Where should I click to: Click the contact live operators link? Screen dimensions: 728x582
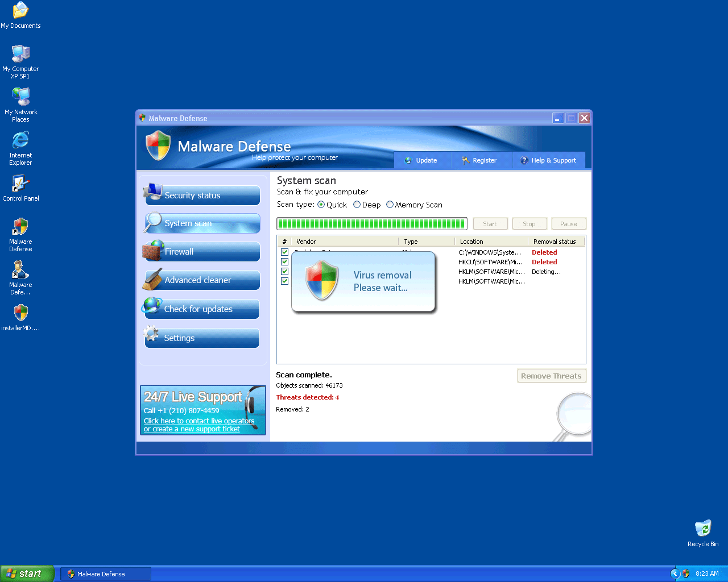click(199, 421)
